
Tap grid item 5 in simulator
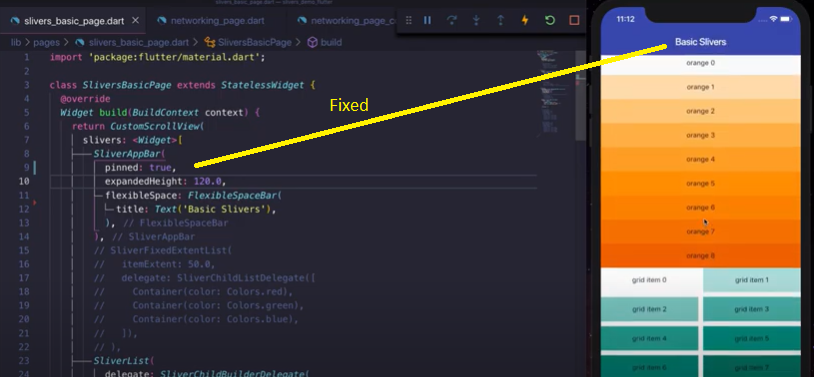[x=752, y=339]
